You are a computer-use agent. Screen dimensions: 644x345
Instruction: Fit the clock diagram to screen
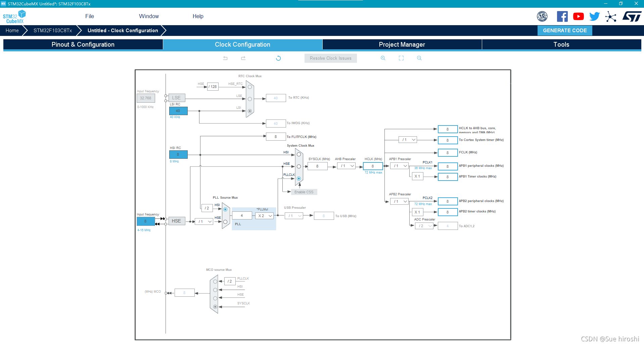tap(401, 58)
